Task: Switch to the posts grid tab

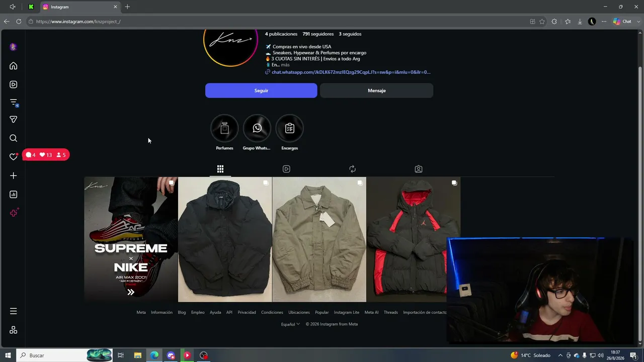Action: [x=220, y=169]
